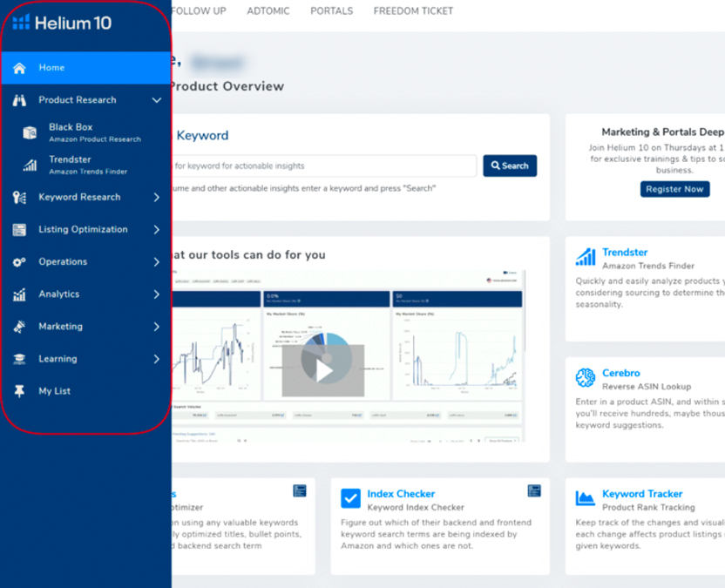
Task: Click the Index Checker checkmark icon
Action: (350, 498)
